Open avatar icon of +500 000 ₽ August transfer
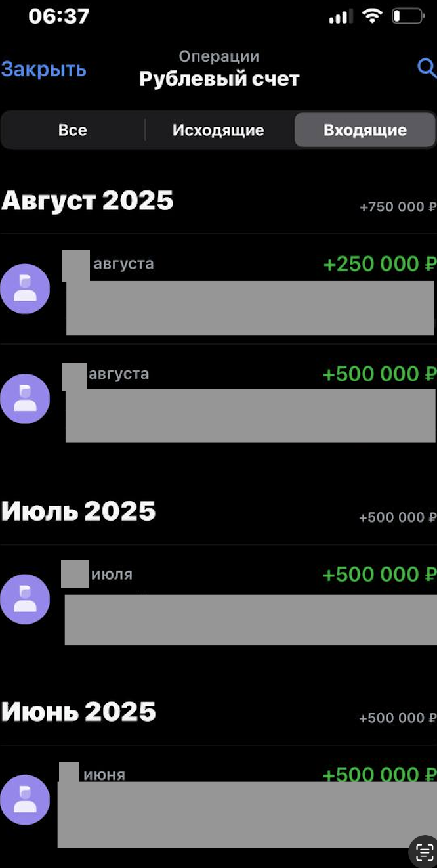Image resolution: width=437 pixels, height=868 pixels. click(x=25, y=399)
